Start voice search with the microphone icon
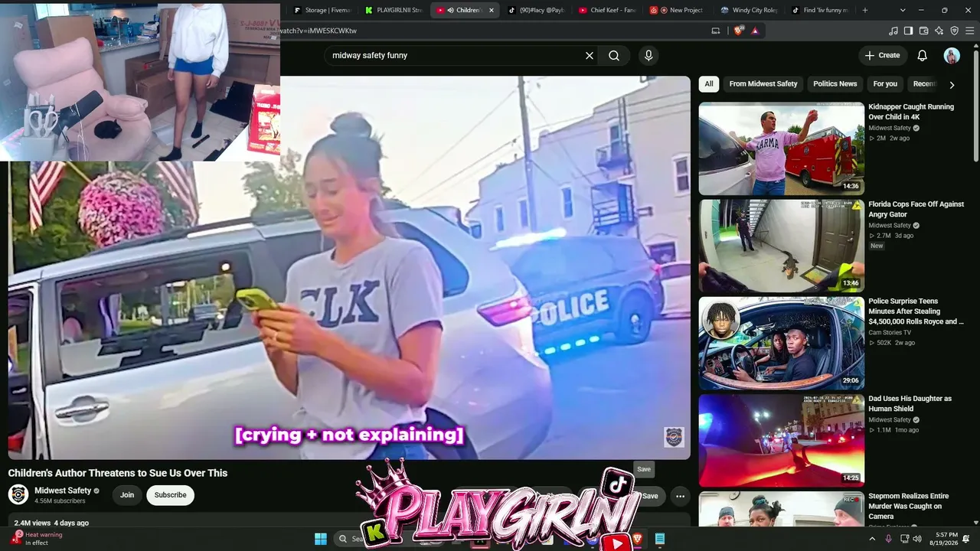This screenshot has width=980, height=551. [648, 56]
